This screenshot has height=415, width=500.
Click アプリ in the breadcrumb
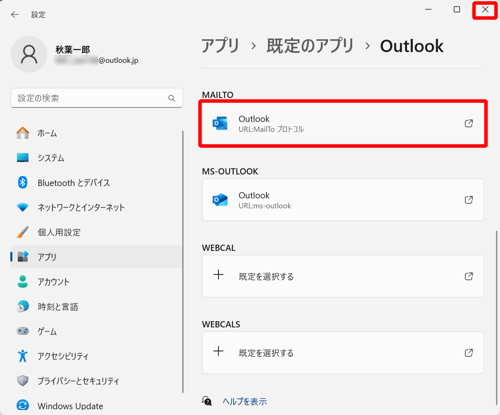[221, 46]
